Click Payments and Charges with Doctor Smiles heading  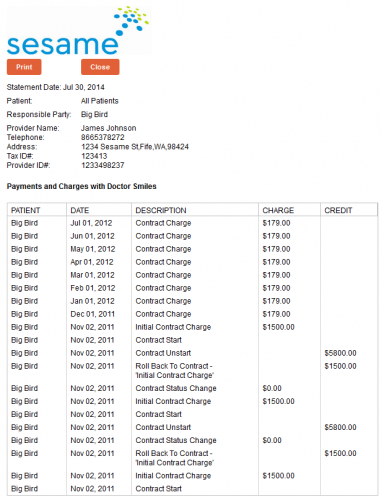click(82, 186)
